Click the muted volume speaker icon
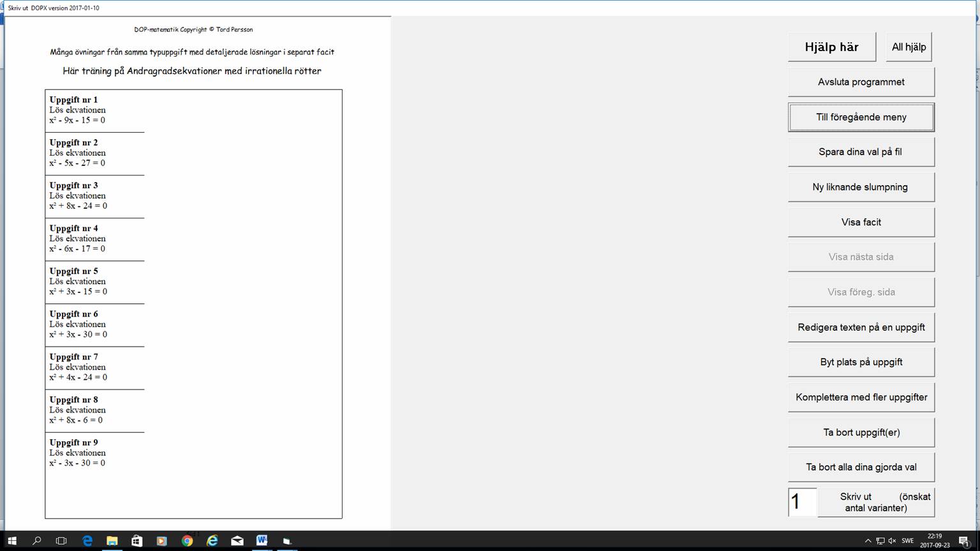980x551 pixels. click(x=892, y=541)
